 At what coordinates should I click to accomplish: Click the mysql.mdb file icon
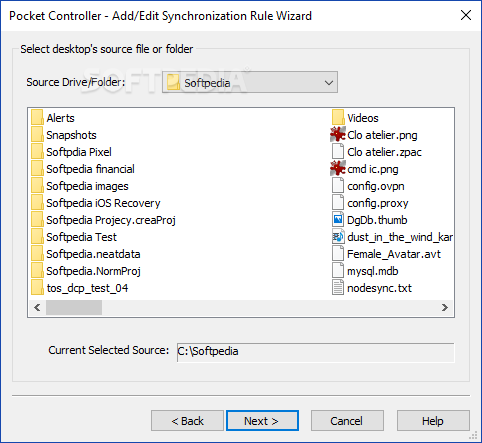click(338, 271)
